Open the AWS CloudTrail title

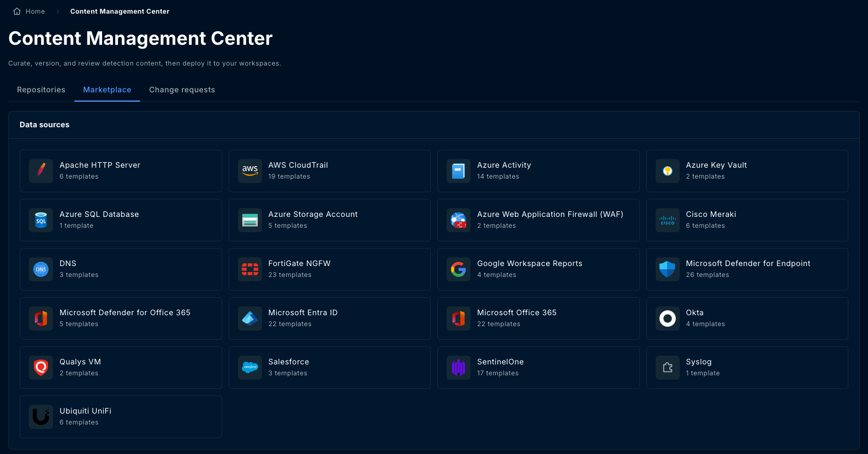(x=298, y=165)
